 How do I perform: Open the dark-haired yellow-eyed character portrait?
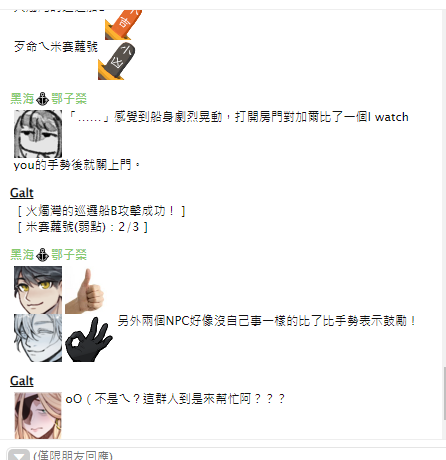[38, 290]
